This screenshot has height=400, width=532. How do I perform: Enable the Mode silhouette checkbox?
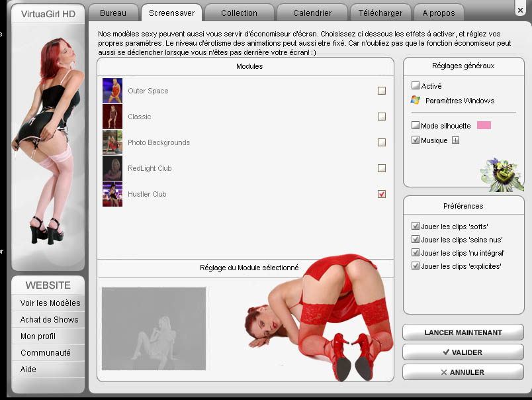point(416,126)
